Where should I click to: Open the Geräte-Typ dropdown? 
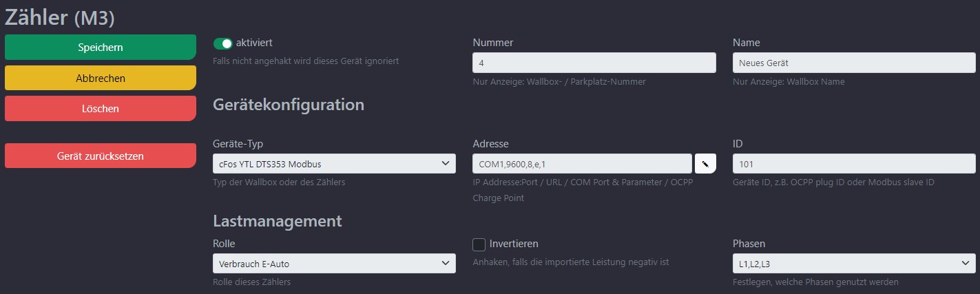click(x=335, y=164)
